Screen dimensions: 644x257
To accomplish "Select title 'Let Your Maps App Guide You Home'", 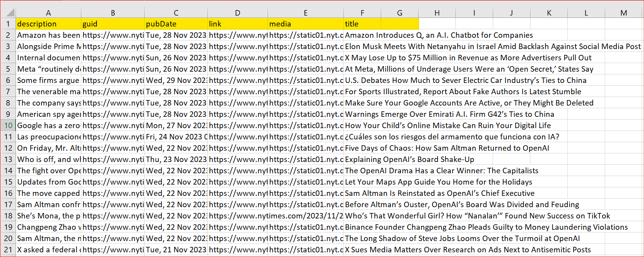I will pyautogui.click(x=439, y=182).
